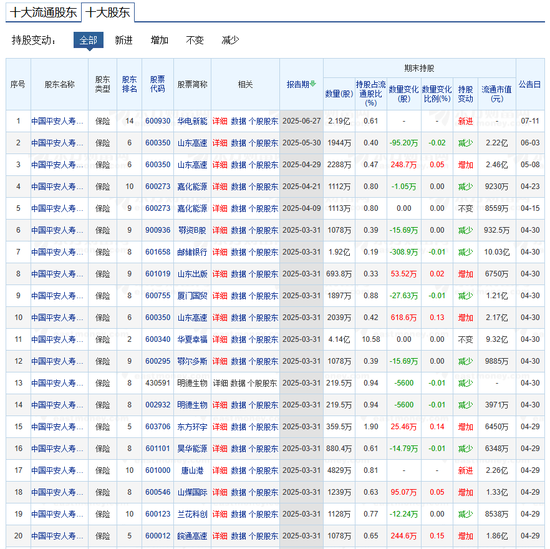Click the 10.03亿 market value cell
550x549 pixels.
pos(497,252)
